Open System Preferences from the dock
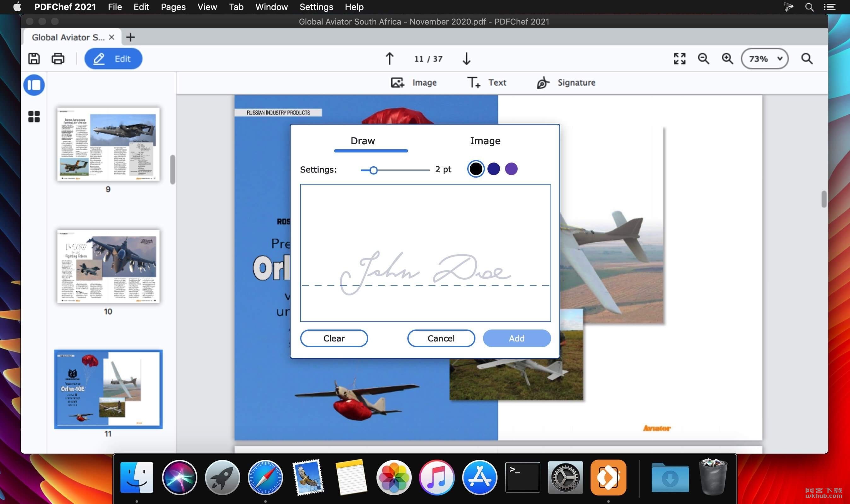Screen dimensions: 850x504 (565, 477)
